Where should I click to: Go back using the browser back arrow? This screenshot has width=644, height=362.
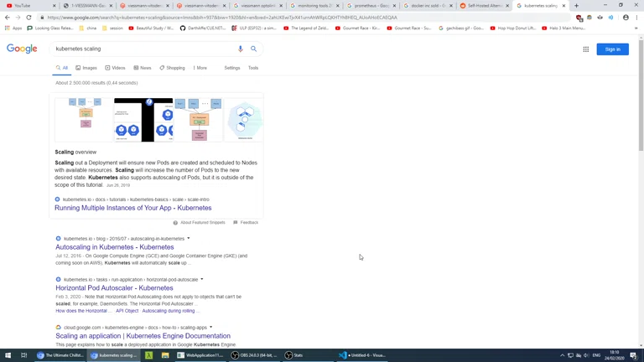tap(7, 17)
